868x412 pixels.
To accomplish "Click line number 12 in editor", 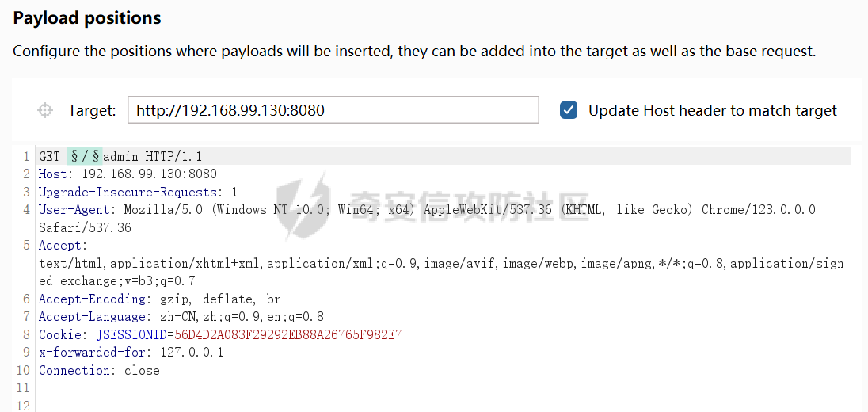I will point(22,405).
